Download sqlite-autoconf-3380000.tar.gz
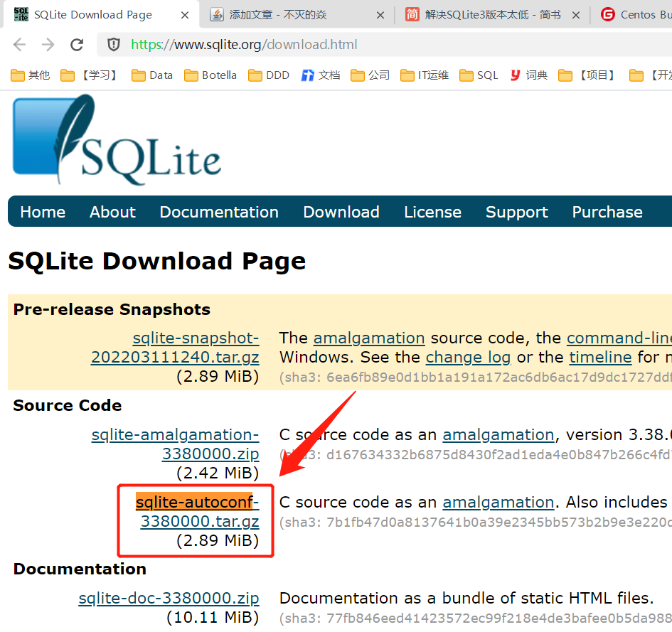672x632 pixels. tap(198, 512)
